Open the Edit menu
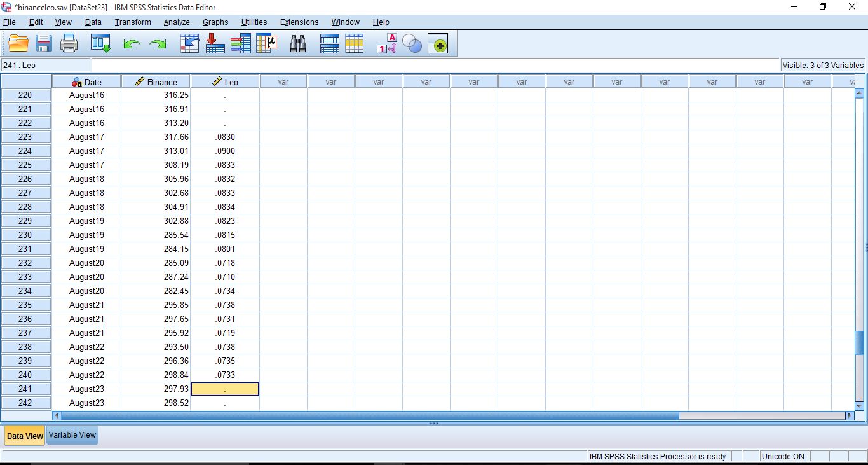Image resolution: width=868 pixels, height=465 pixels. pos(36,22)
